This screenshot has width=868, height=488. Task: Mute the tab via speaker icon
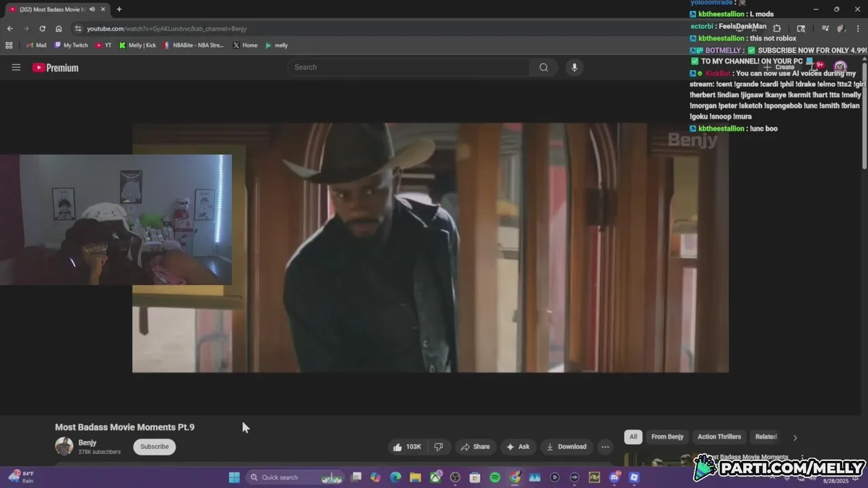click(x=92, y=9)
